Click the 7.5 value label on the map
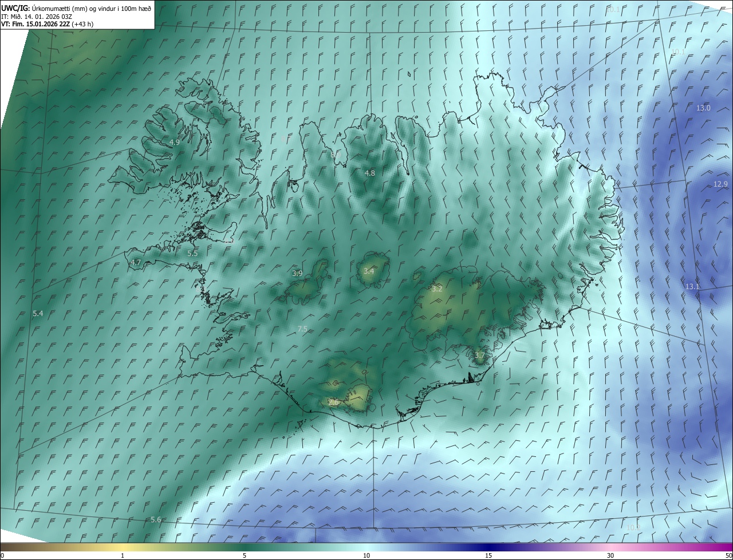The height and width of the screenshot is (560, 733). pyautogui.click(x=303, y=329)
